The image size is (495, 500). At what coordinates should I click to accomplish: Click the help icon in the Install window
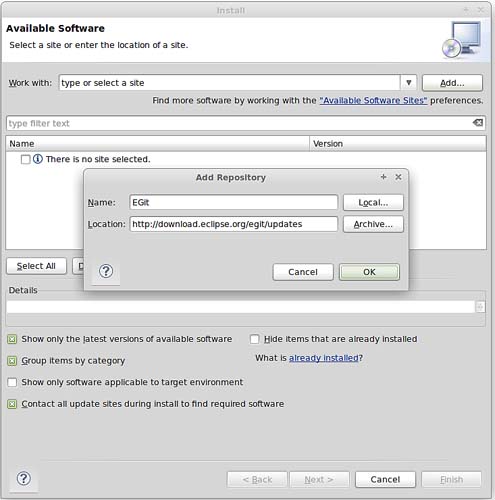[24, 479]
